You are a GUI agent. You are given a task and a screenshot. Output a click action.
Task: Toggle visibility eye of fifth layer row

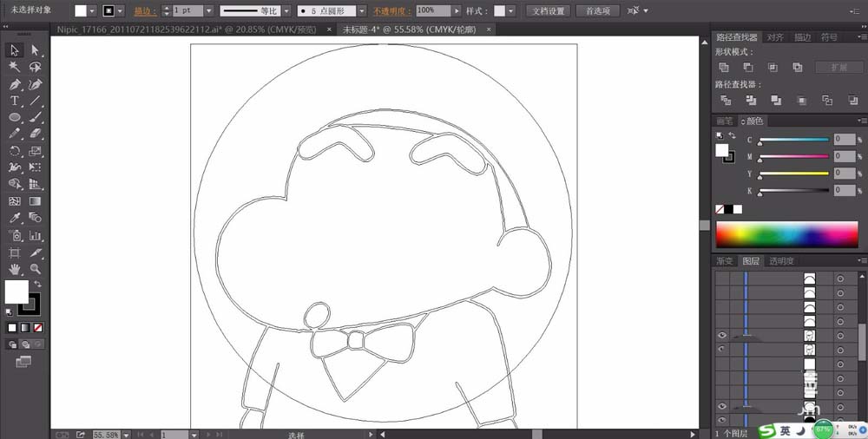[x=722, y=336]
